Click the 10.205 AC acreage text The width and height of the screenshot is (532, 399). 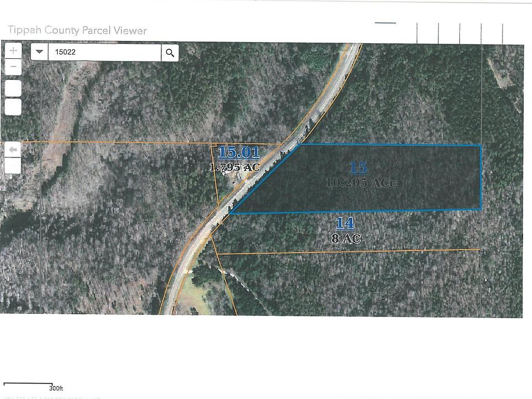(x=361, y=182)
